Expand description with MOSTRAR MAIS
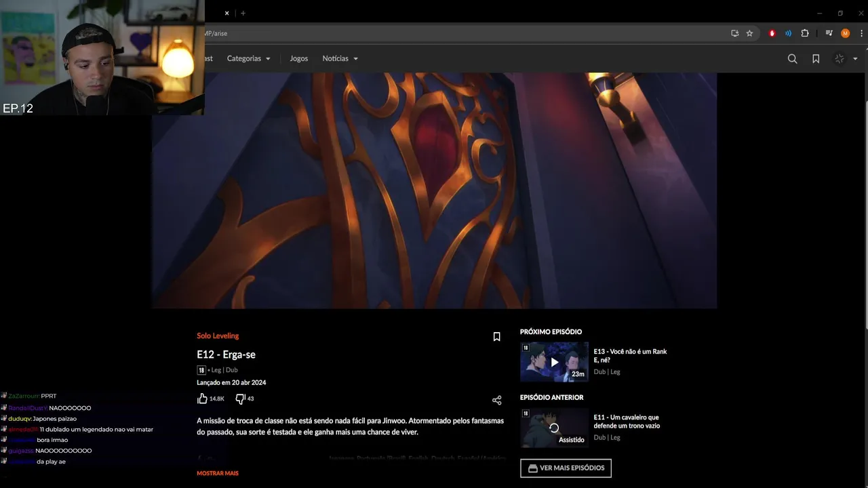 (218, 473)
